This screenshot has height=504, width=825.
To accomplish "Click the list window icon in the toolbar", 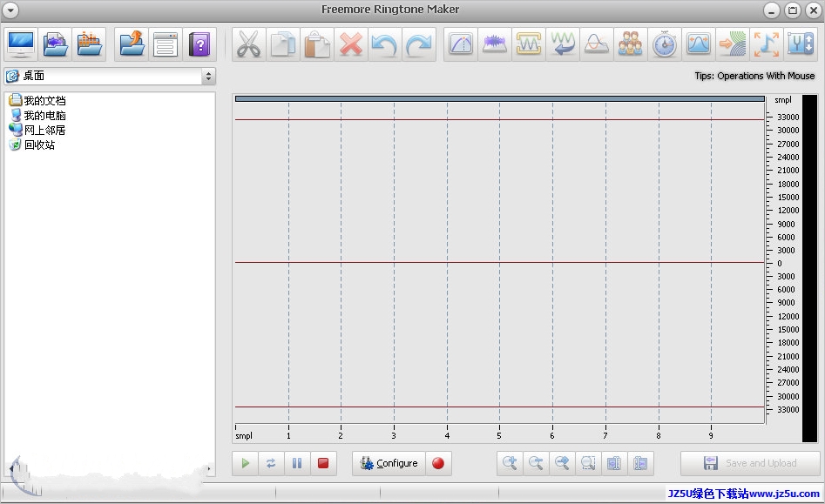I will pos(166,44).
